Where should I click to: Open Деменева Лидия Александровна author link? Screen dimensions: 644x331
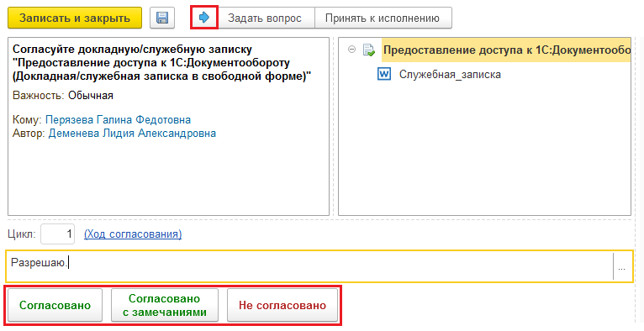132,134
